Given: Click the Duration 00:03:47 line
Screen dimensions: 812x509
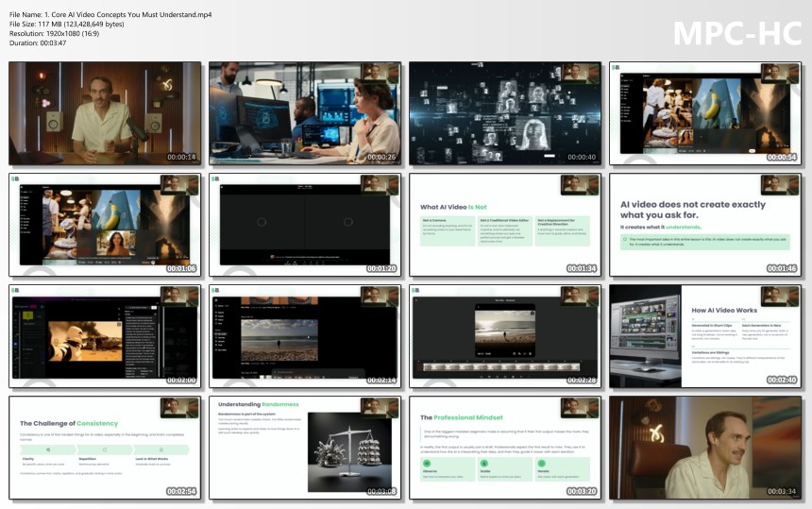Looking at the screenshot, I should pos(37,43).
